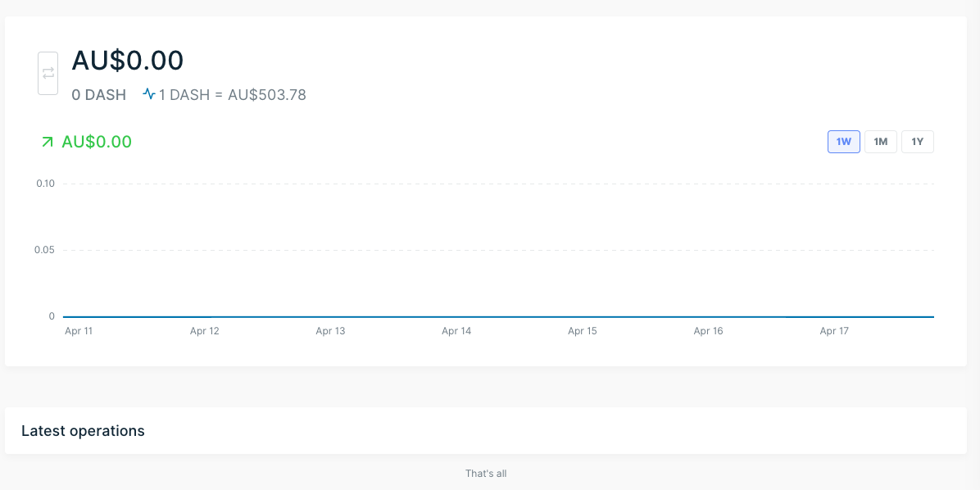
Task: Click the Apr 13 axis label
Action: point(330,331)
